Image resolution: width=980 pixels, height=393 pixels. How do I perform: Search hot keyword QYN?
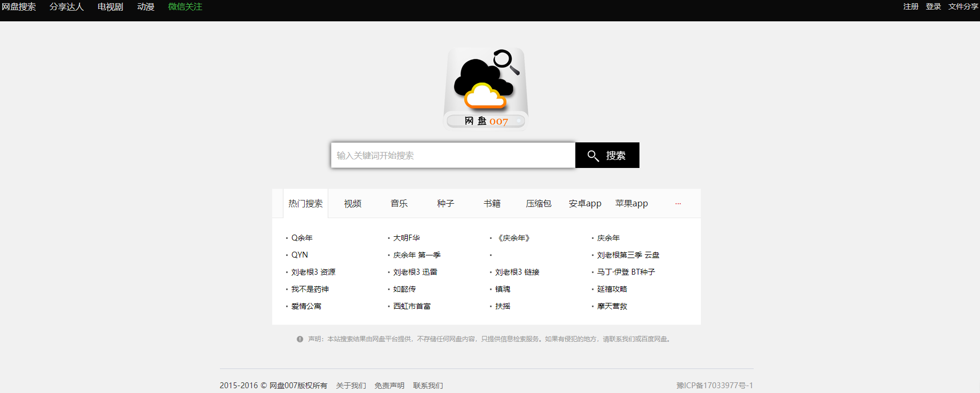299,255
